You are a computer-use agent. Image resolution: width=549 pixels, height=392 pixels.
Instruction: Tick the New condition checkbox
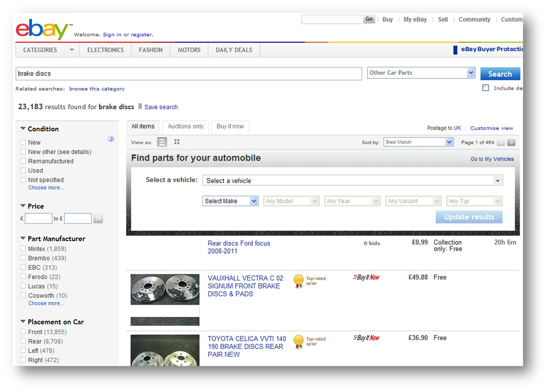click(x=23, y=142)
